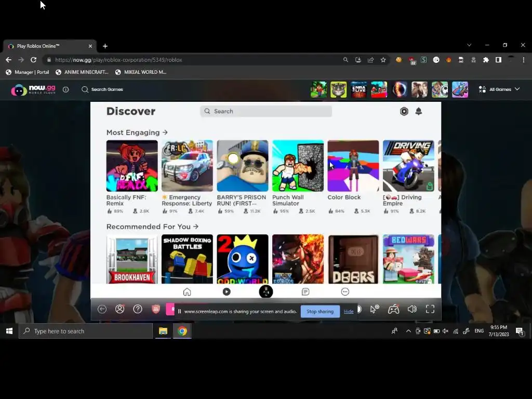This screenshot has height=399, width=532.
Task: Open the now.gg help question mark icon
Action: pyautogui.click(x=138, y=309)
